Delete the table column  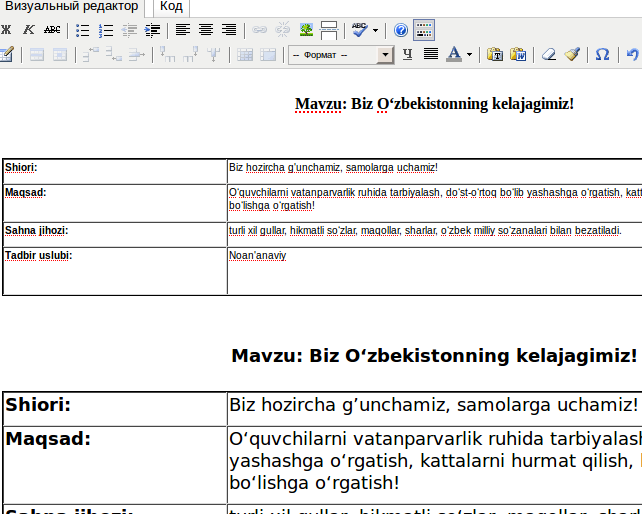213,54
